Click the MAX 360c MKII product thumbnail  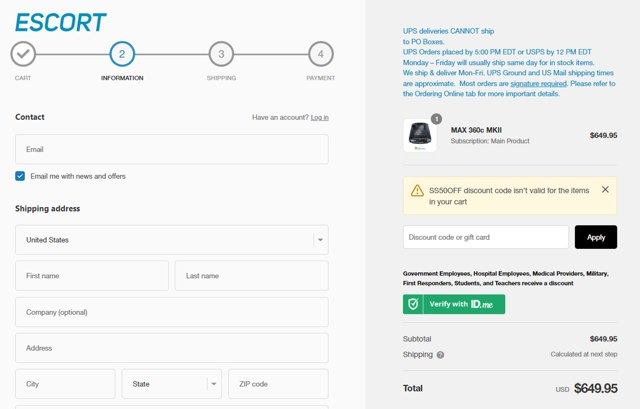tap(420, 136)
